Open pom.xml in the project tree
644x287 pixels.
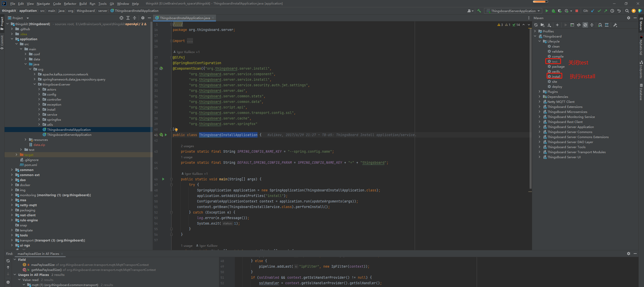pyautogui.click(x=30, y=165)
